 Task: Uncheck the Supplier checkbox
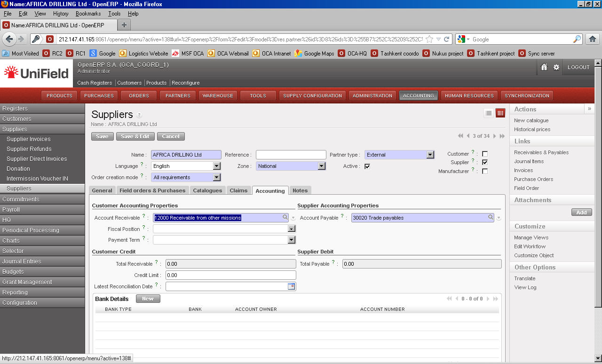(x=485, y=162)
